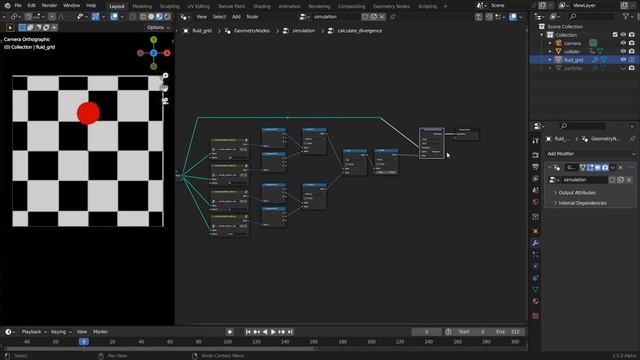Open Tool properties tab
Screen dimensions: 640x360
536,141
